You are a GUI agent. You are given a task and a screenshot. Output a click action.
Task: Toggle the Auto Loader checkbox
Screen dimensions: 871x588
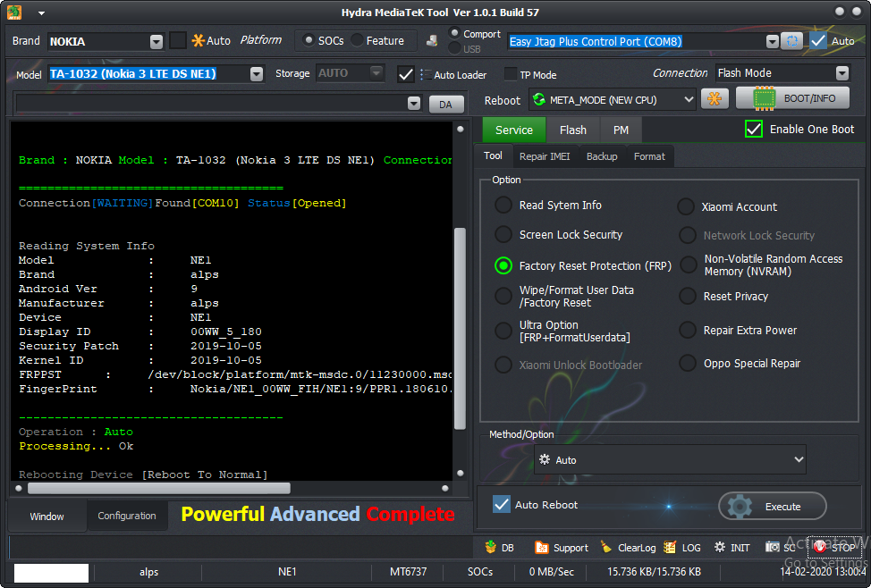pyautogui.click(x=405, y=74)
